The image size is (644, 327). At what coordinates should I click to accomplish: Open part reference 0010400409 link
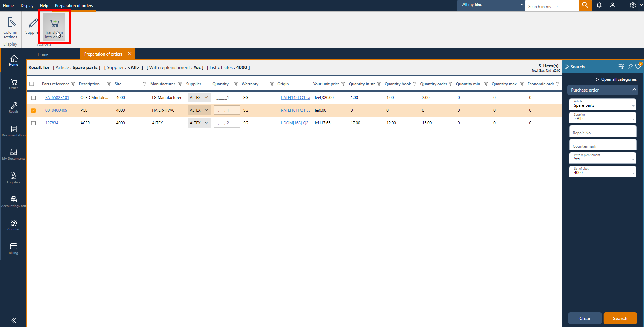(x=56, y=110)
